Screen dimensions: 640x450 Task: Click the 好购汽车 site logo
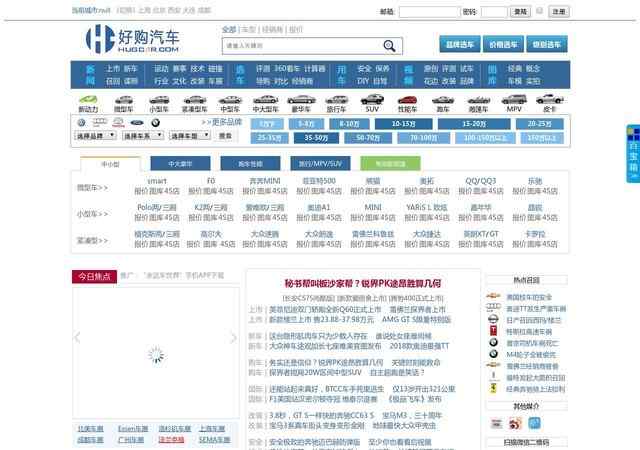[x=132, y=40]
